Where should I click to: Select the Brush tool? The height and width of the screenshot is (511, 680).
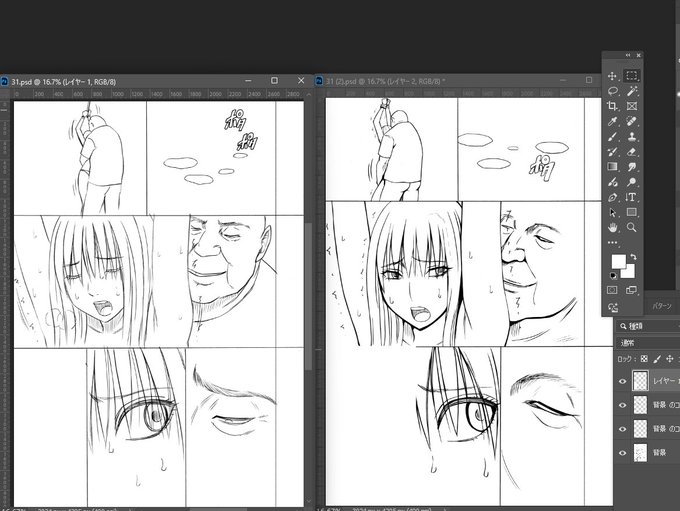click(x=612, y=137)
